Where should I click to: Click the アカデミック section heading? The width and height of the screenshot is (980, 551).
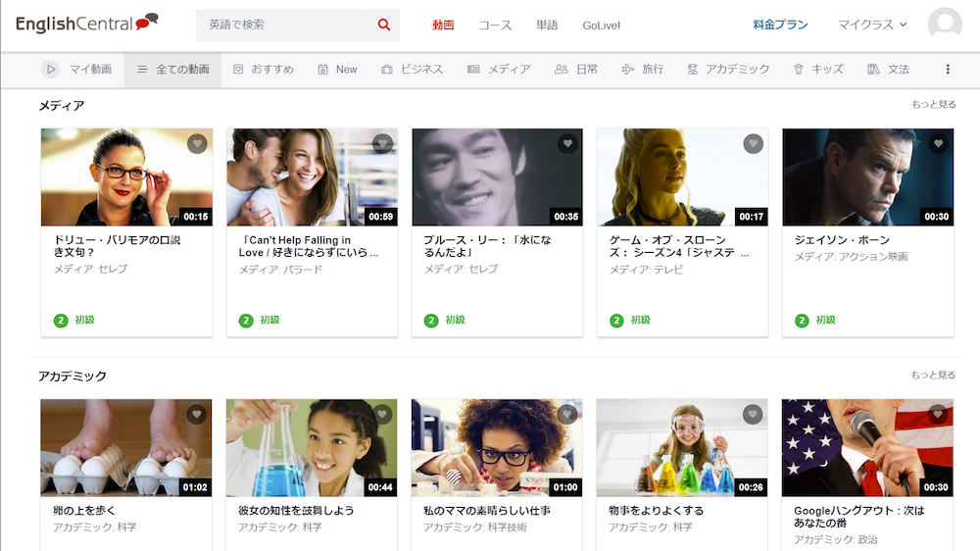[x=73, y=376]
